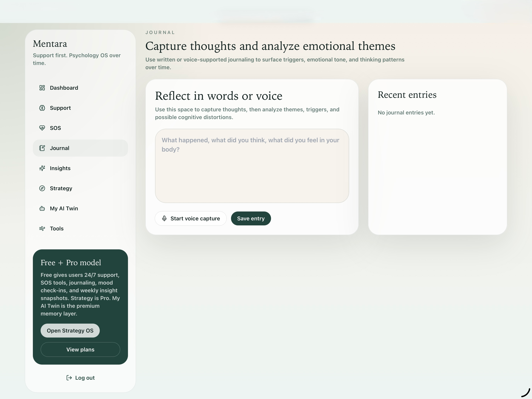532x399 pixels.
Task: Click "Capture thoughts and analyze emotional themes" headline
Action: click(270, 46)
